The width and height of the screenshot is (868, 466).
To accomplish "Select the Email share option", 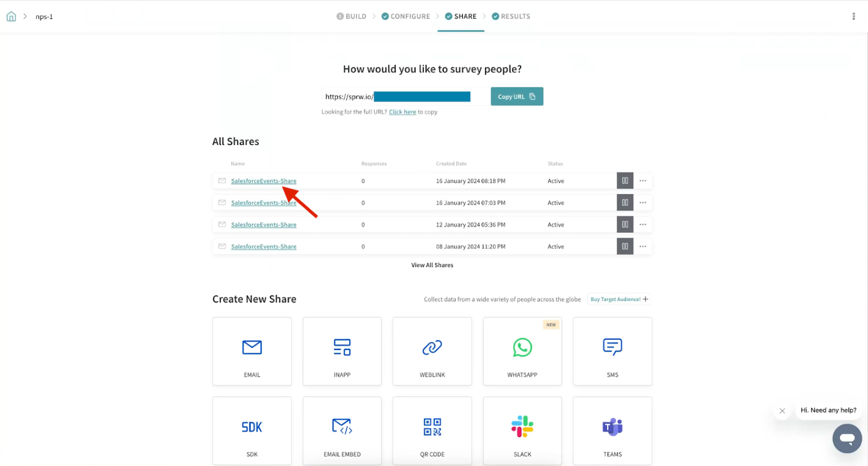I will click(x=252, y=351).
